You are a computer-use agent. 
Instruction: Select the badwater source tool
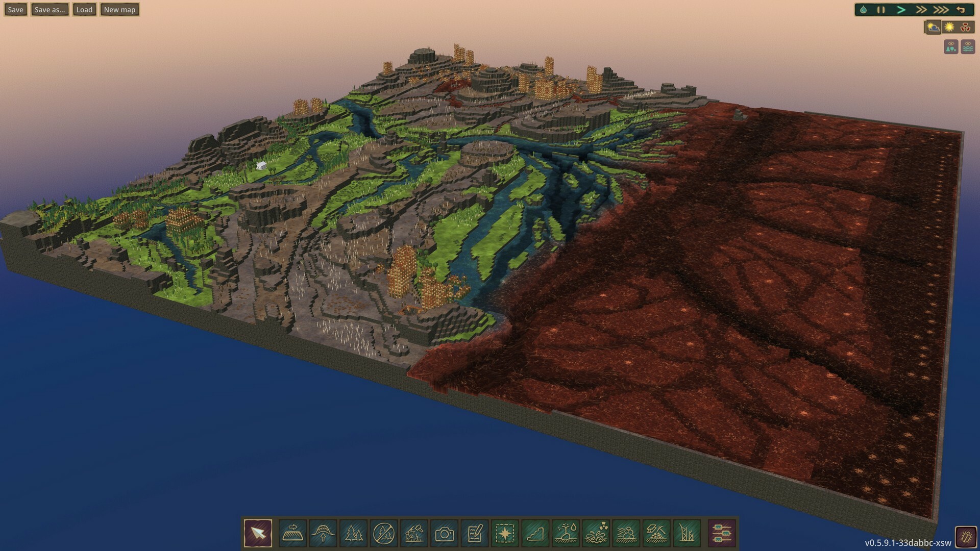(596, 534)
